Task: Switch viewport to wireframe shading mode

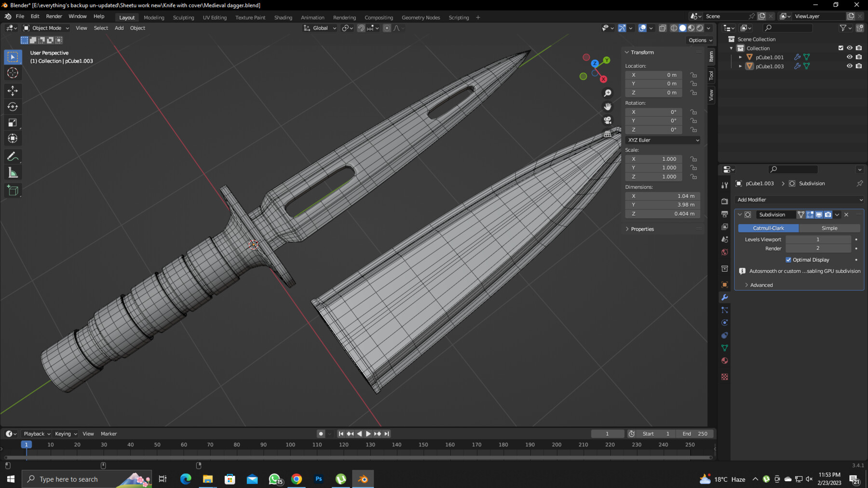Action: coord(674,28)
